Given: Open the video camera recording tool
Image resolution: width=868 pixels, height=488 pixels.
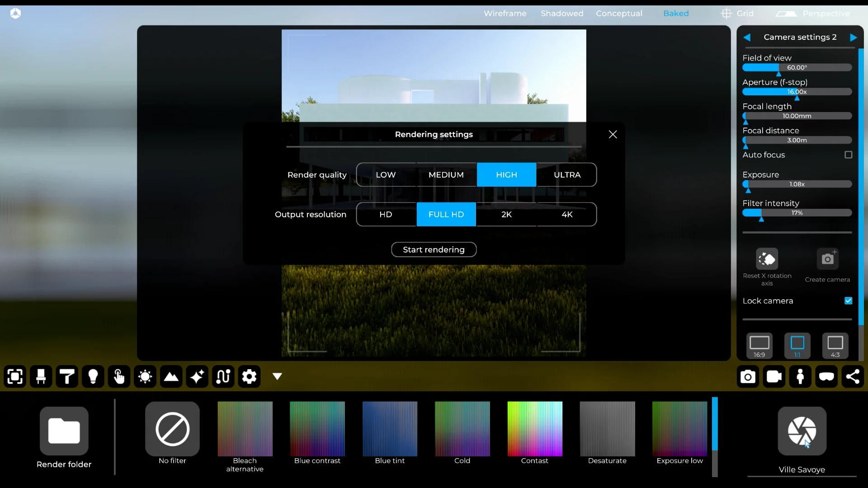Looking at the screenshot, I should click(774, 376).
